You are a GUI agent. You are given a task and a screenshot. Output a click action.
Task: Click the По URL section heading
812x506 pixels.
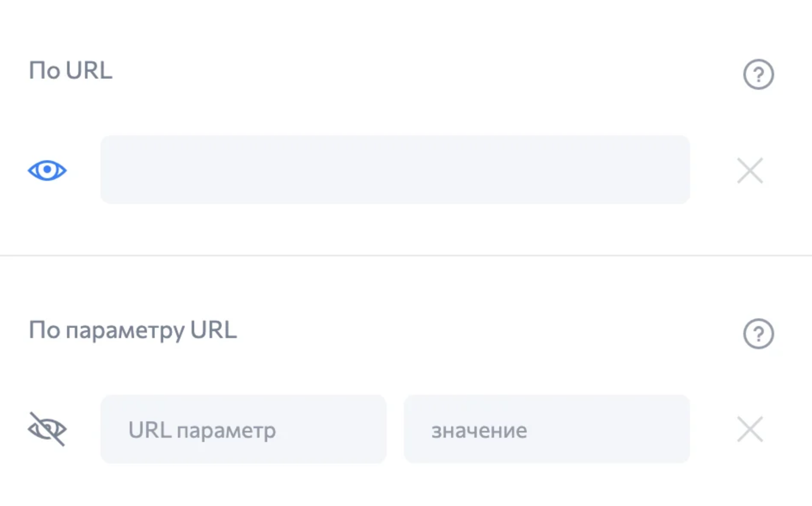[x=70, y=71]
